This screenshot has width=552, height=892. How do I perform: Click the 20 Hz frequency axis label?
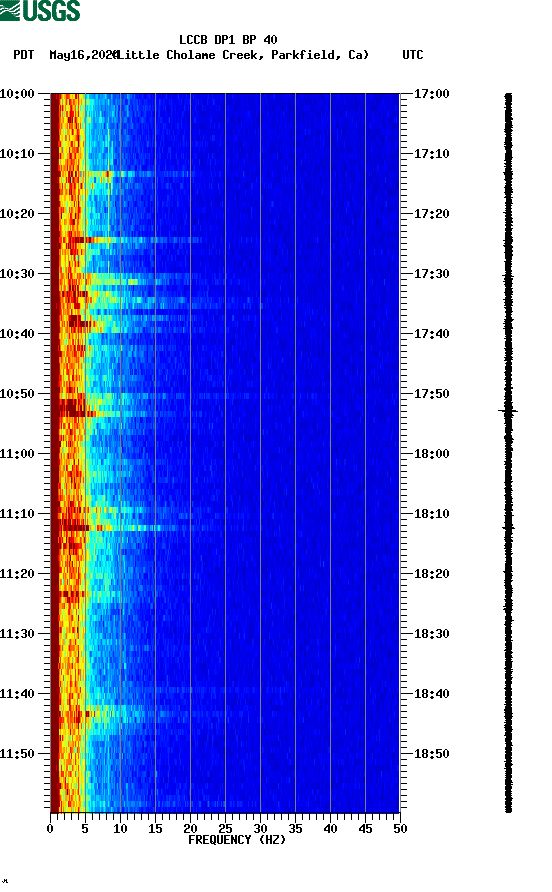(x=190, y=829)
